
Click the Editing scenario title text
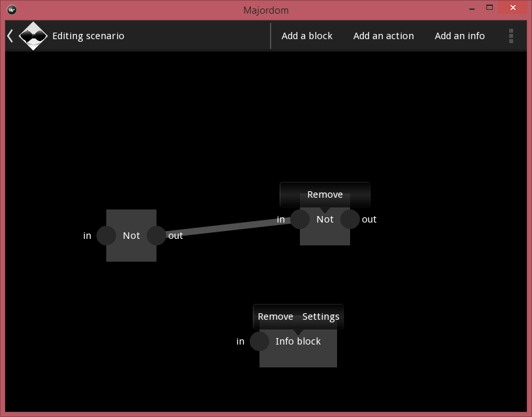click(88, 36)
